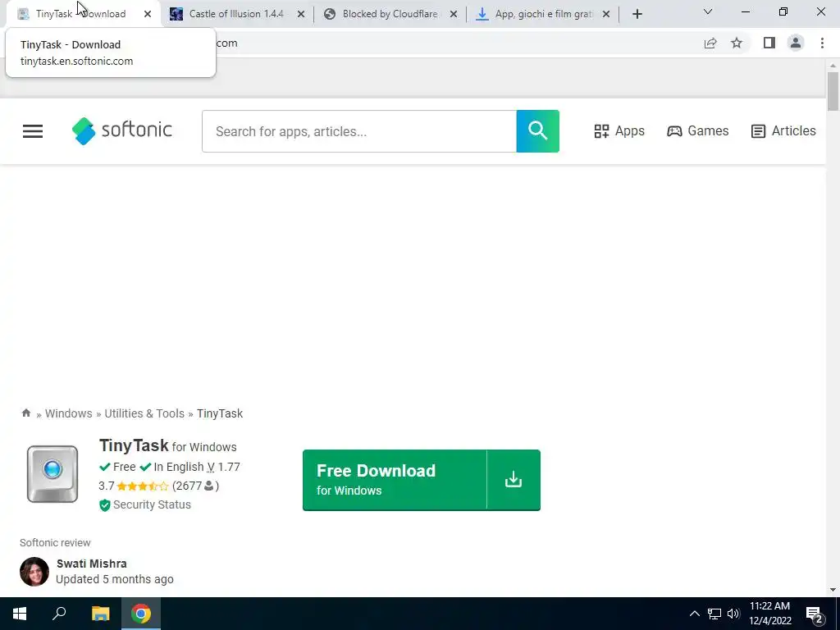Image resolution: width=840 pixels, height=630 pixels.
Task: Click the V 1.77 version text
Action: pyautogui.click(x=223, y=467)
